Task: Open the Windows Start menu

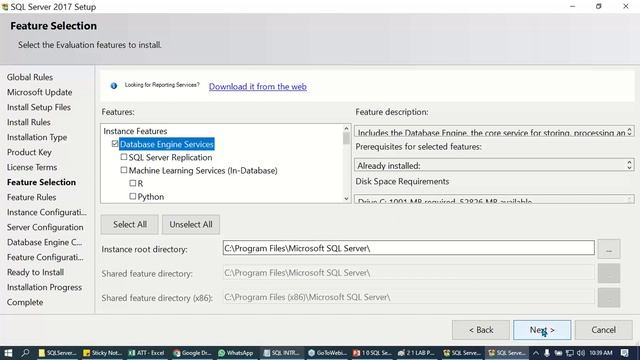Action: click(x=8, y=353)
